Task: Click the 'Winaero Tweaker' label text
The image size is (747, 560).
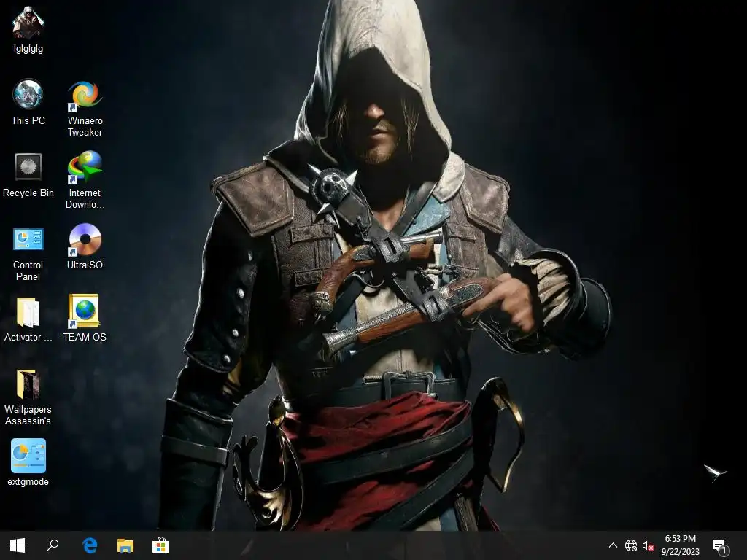Action: 85,127
